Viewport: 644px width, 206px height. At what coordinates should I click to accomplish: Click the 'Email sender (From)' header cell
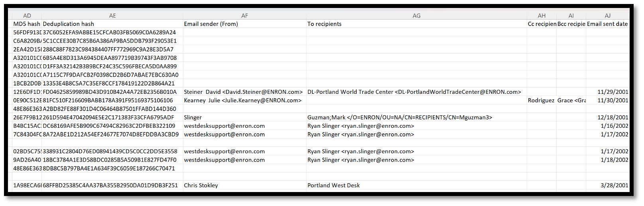tap(245, 24)
